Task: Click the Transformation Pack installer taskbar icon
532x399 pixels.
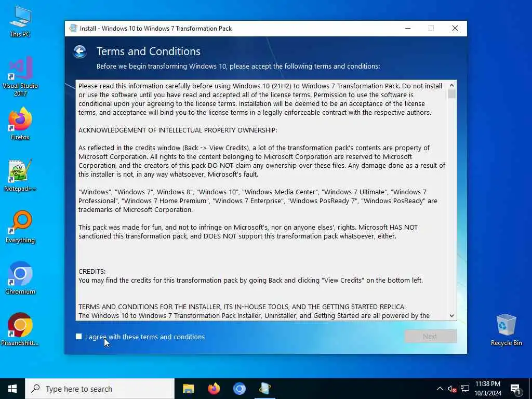Action: point(264,389)
